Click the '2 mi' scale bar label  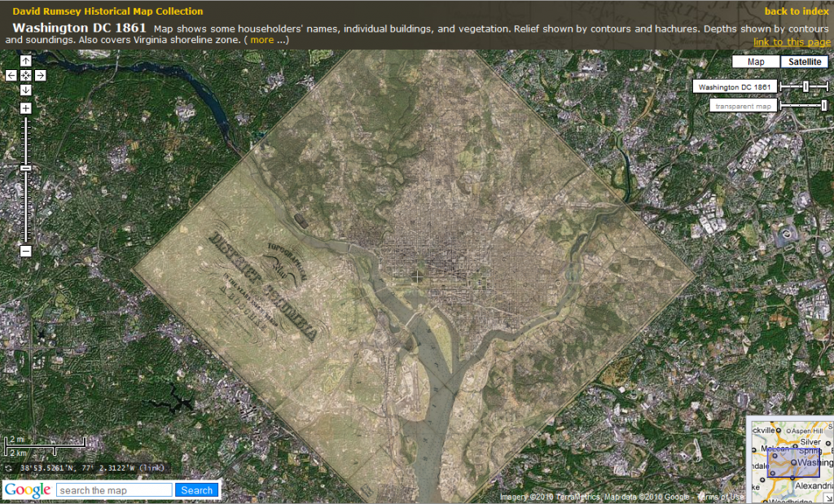(18, 439)
